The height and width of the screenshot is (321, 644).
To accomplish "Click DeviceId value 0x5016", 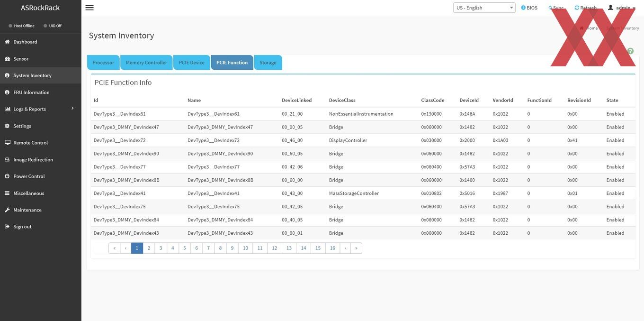I will coord(467,193).
